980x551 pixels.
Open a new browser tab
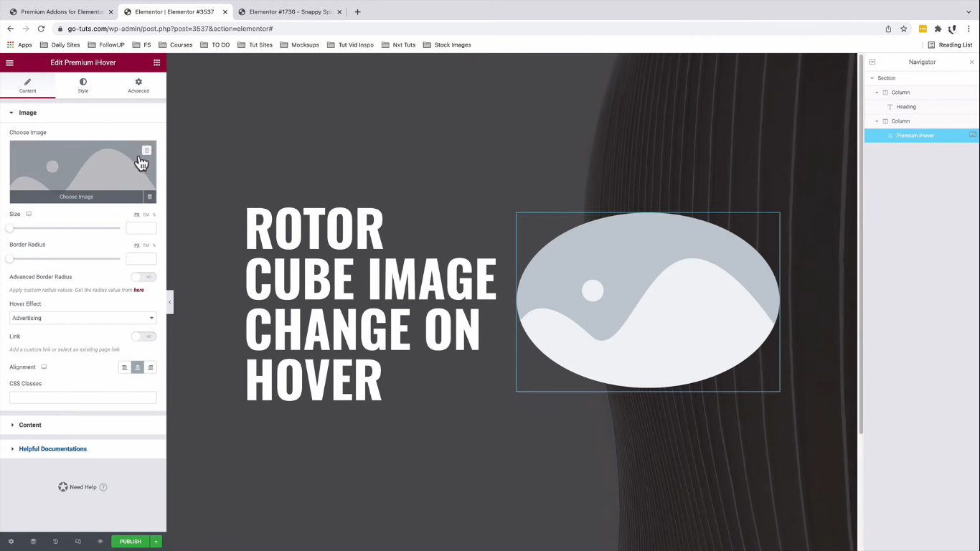pos(357,11)
